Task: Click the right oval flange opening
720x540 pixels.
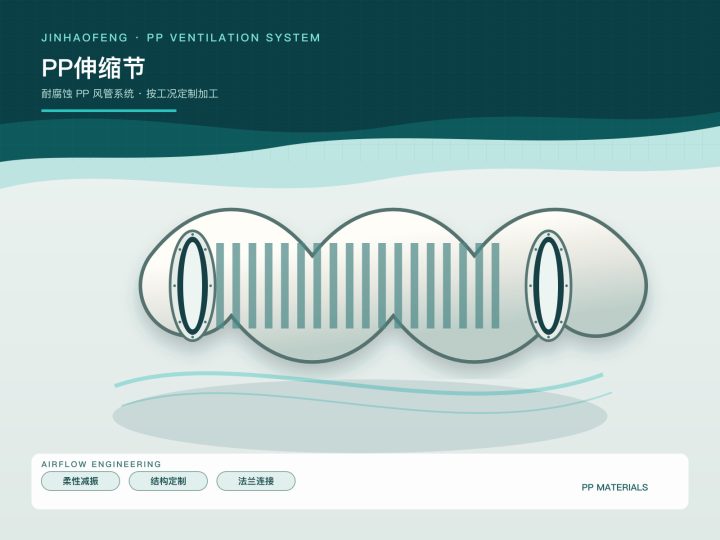Action: 548,285
